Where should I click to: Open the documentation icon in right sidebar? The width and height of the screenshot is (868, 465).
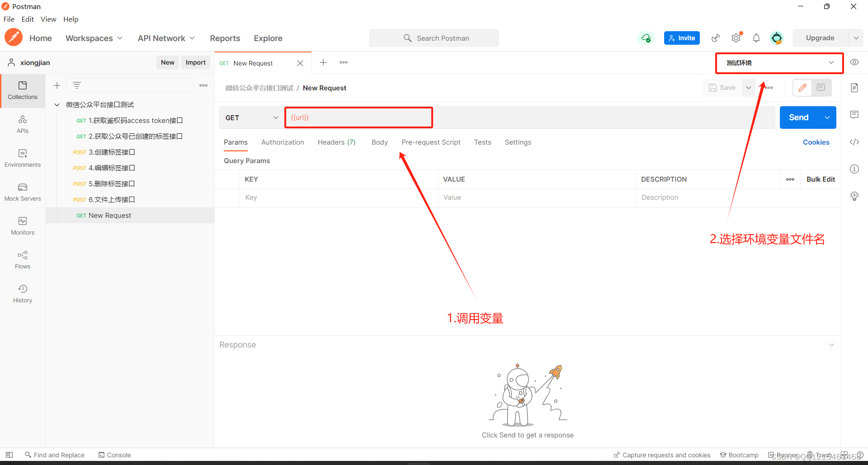point(854,88)
